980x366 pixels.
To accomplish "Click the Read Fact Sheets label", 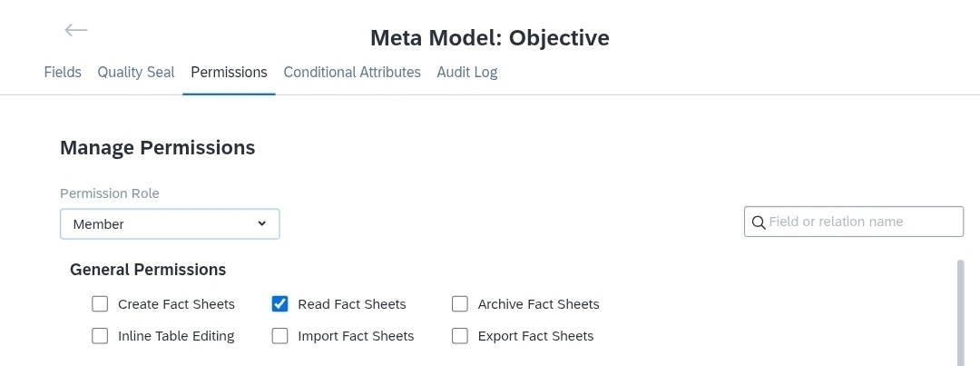I will coord(352,304).
